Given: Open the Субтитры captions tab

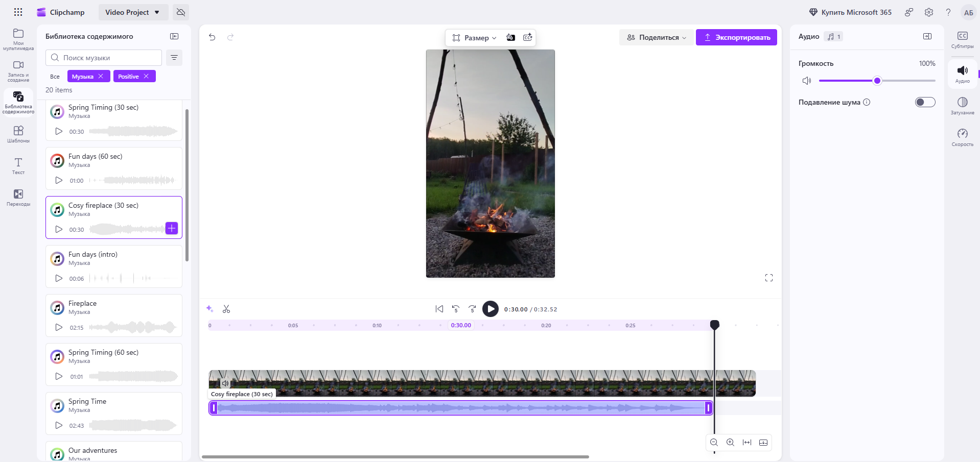Looking at the screenshot, I should (x=963, y=40).
